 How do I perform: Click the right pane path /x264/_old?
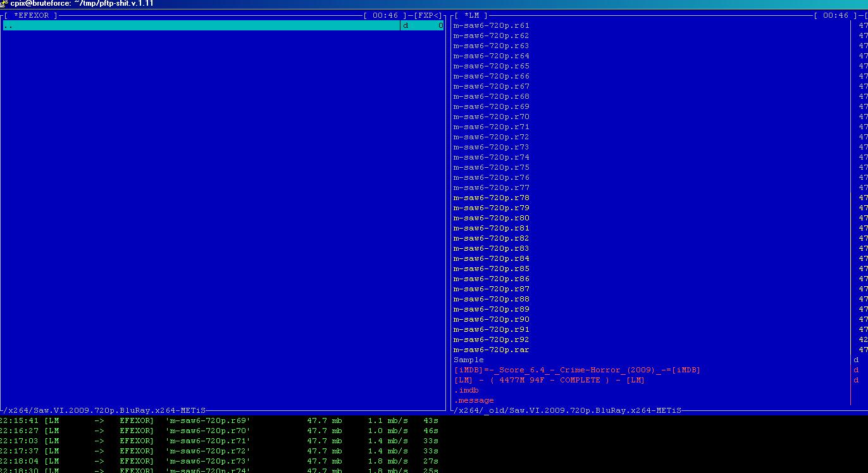pyautogui.click(x=567, y=411)
